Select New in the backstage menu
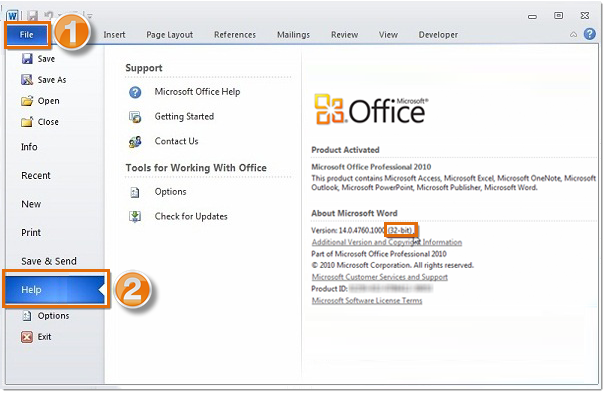606x394 pixels. pos(31,204)
